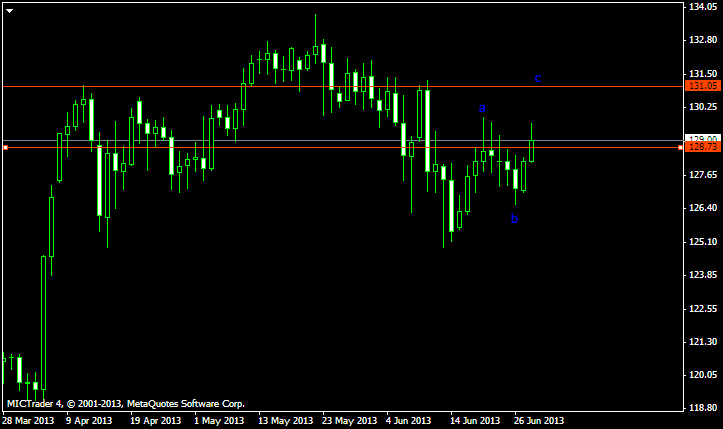This screenshot has height=429, width=723.
Task: Select the blue 'b' wave label
Action: click(515, 219)
